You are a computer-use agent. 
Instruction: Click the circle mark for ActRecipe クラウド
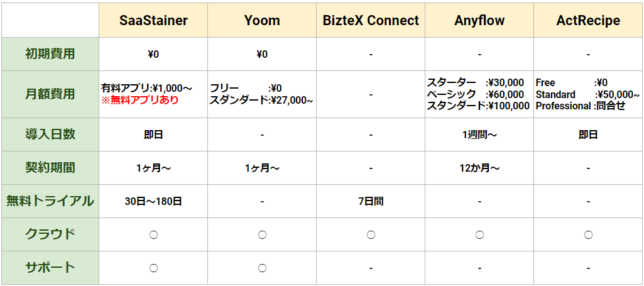588,234
